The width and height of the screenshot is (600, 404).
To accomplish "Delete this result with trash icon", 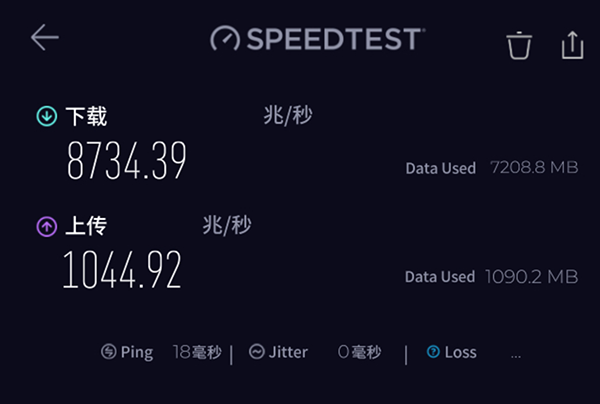I will 519,45.
